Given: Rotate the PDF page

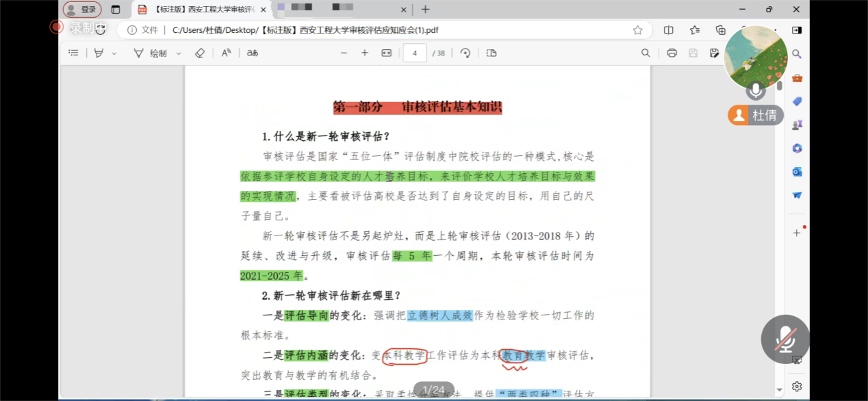Looking at the screenshot, I should (465, 53).
